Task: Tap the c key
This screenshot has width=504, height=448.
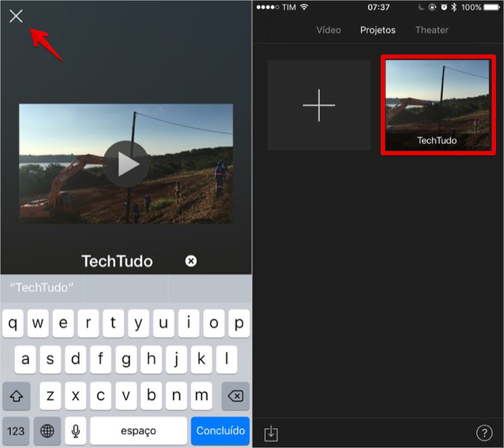Action: pyautogui.click(x=100, y=396)
